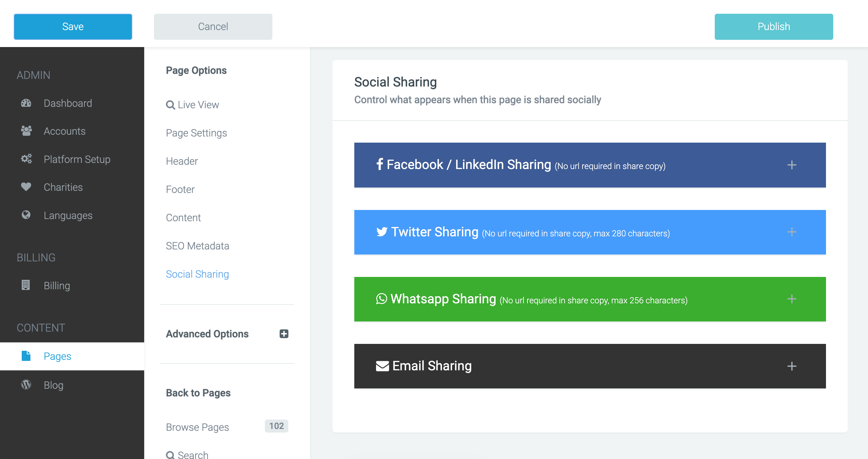Screen dimensions: 868x459
Task: Click Browse Pages link
Action: pos(197,427)
